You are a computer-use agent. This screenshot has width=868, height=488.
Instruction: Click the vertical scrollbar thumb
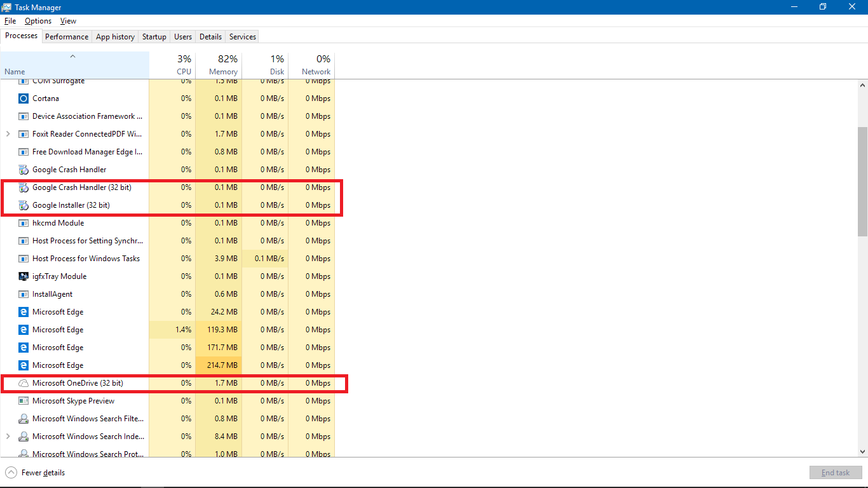(862, 181)
